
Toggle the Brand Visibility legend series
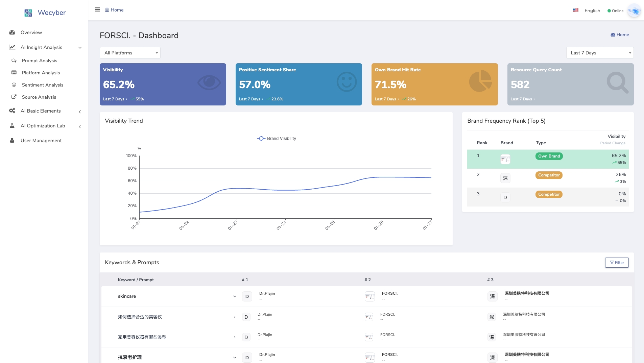277,139
